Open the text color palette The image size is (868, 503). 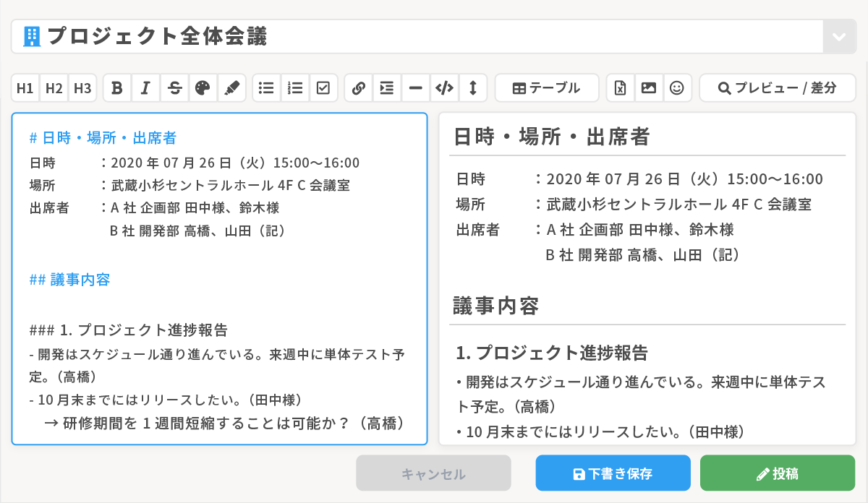click(x=203, y=88)
